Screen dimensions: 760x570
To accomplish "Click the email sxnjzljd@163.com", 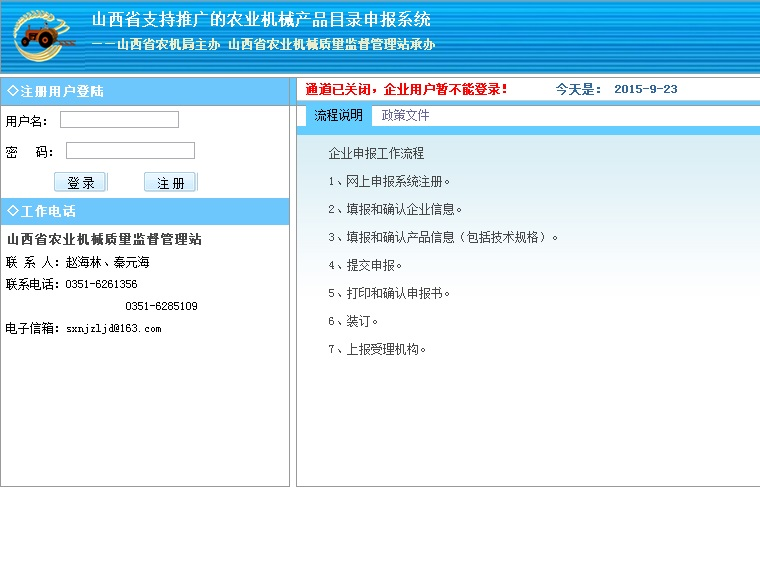I will pos(114,329).
